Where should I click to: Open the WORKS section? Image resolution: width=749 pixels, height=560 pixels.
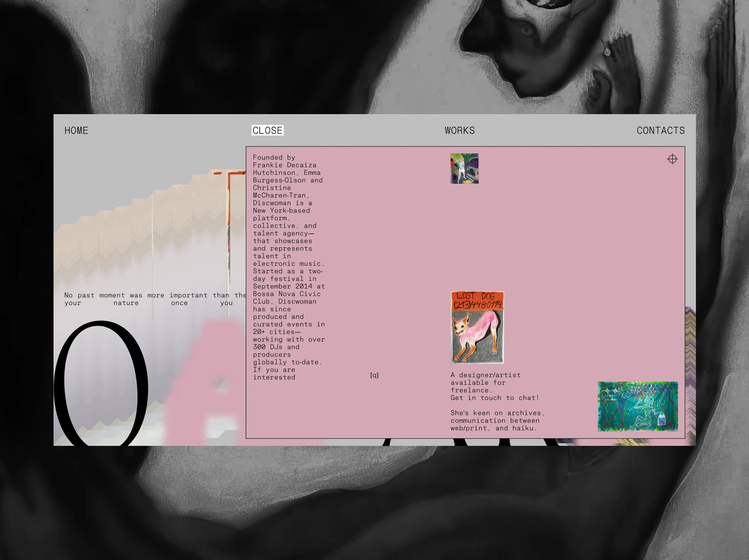459,131
